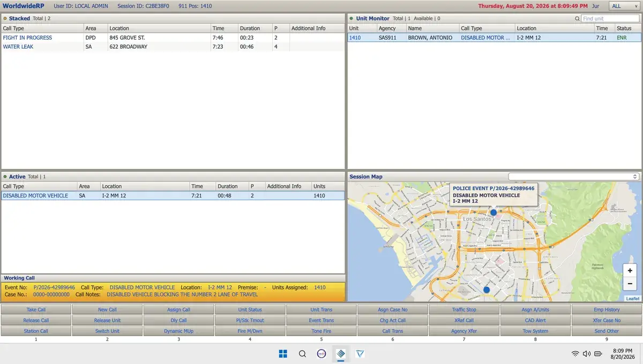
Task: Zoom out on the session map
Action: [x=630, y=283]
